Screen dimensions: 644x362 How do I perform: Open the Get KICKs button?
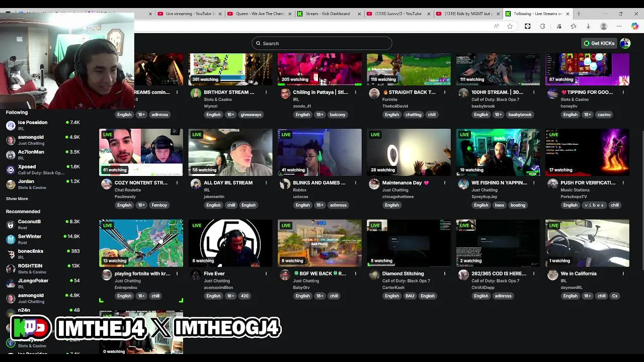pos(599,43)
